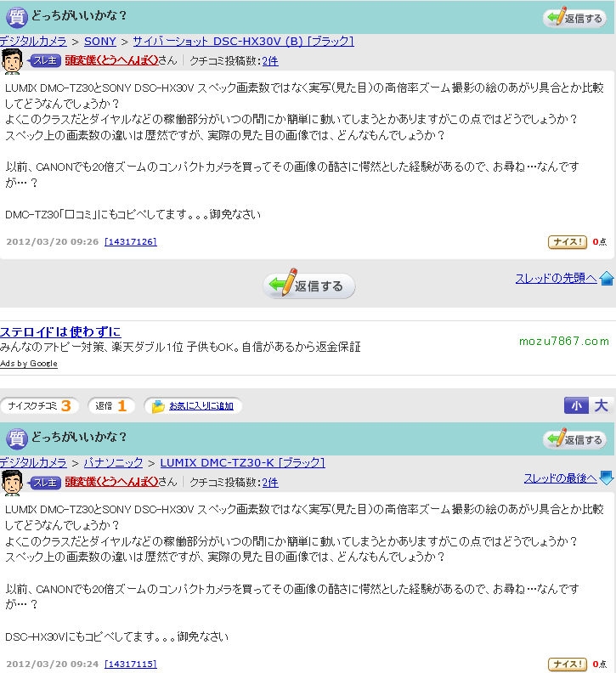Click Ads by Google label
This screenshot has height=673, width=616.
click(x=29, y=364)
